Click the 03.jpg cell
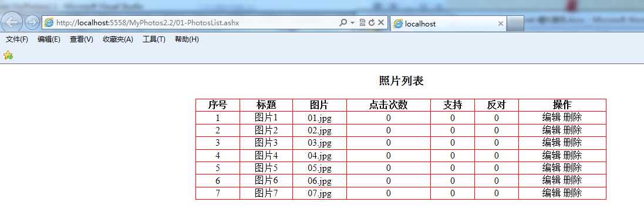Screen dimensions: 644x215 coord(319,143)
